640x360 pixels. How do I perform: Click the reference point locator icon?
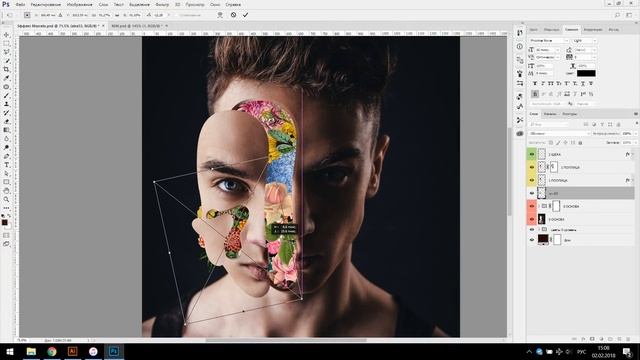27,15
